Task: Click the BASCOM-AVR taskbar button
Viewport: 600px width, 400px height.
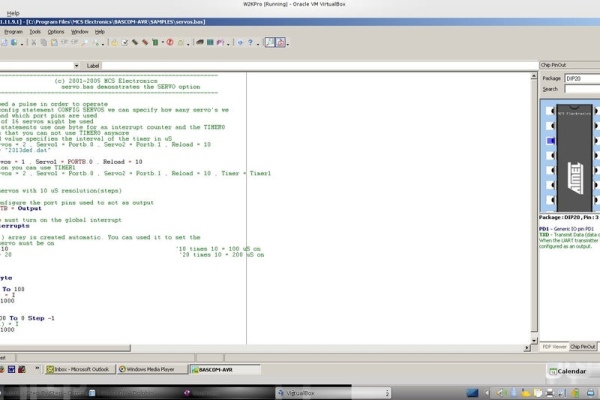Action: pos(225,370)
